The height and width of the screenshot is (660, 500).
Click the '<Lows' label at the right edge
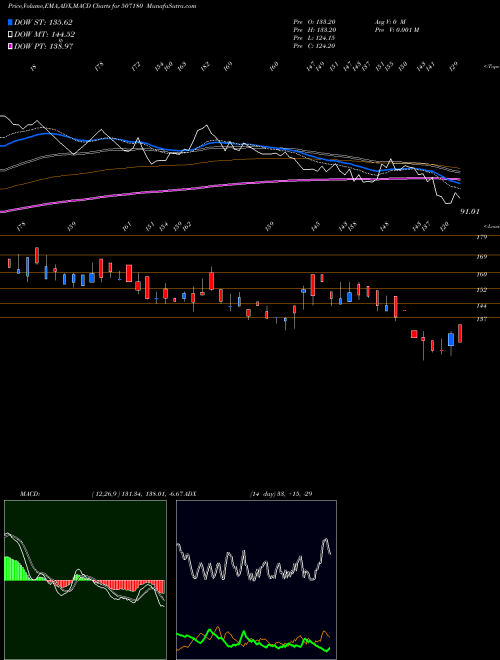point(492,226)
